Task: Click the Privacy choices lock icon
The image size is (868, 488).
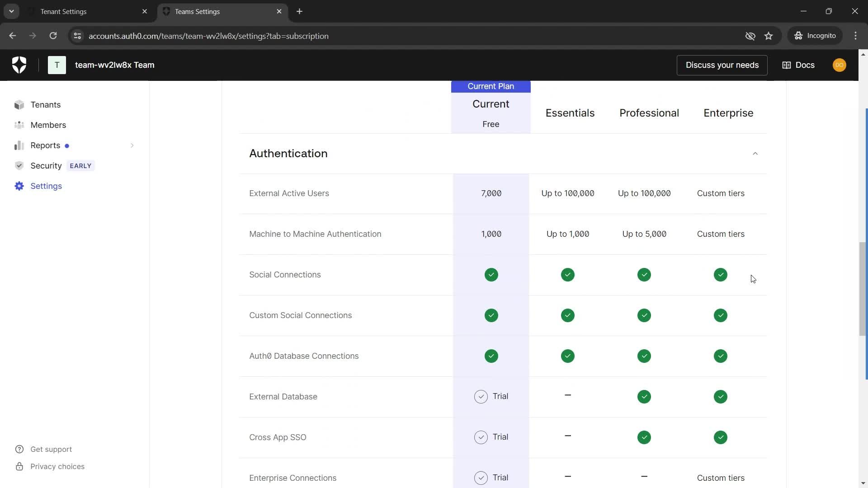Action: [x=19, y=466]
